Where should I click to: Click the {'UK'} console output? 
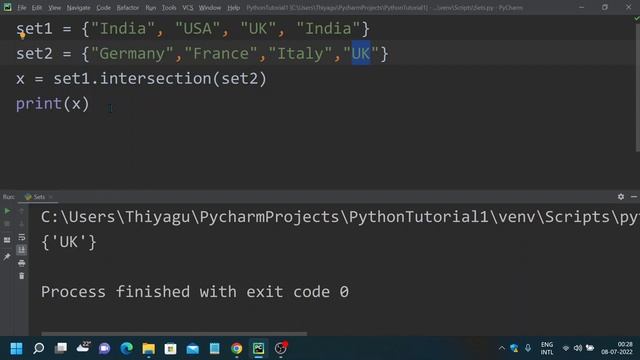(69, 242)
